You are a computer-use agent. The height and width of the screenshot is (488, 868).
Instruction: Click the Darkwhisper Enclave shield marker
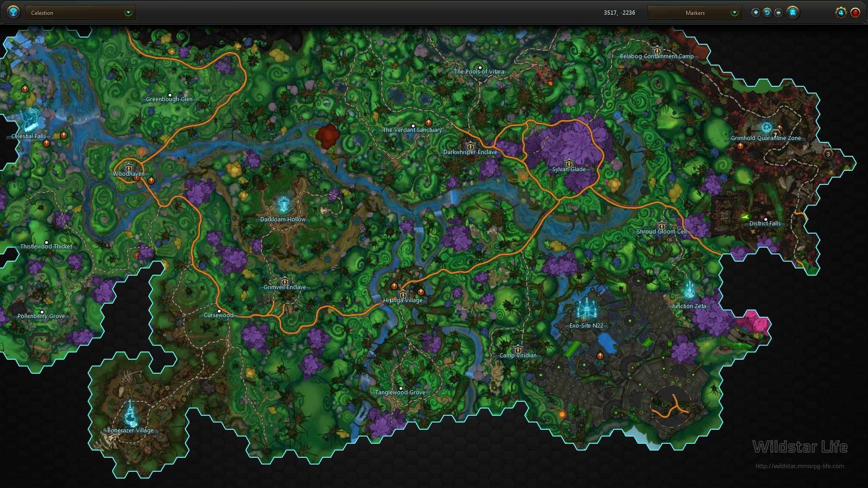(470, 147)
